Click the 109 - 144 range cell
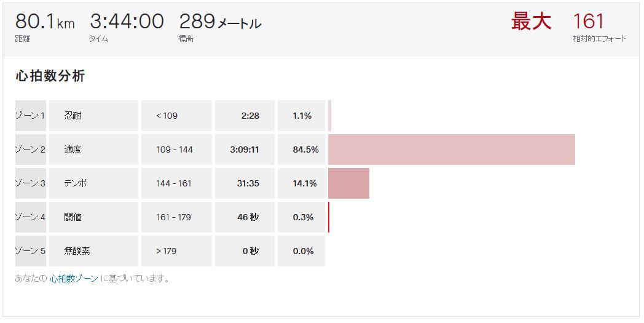 point(176,150)
